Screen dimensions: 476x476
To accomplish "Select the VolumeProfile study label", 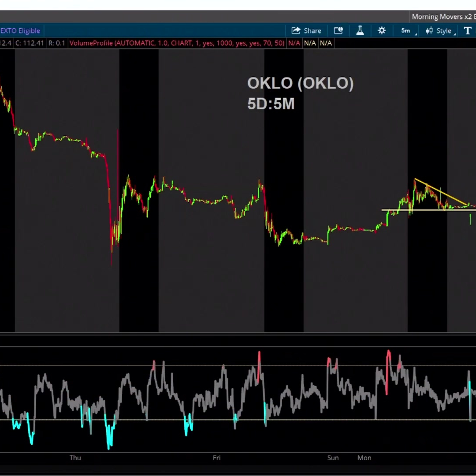I will point(177,43).
